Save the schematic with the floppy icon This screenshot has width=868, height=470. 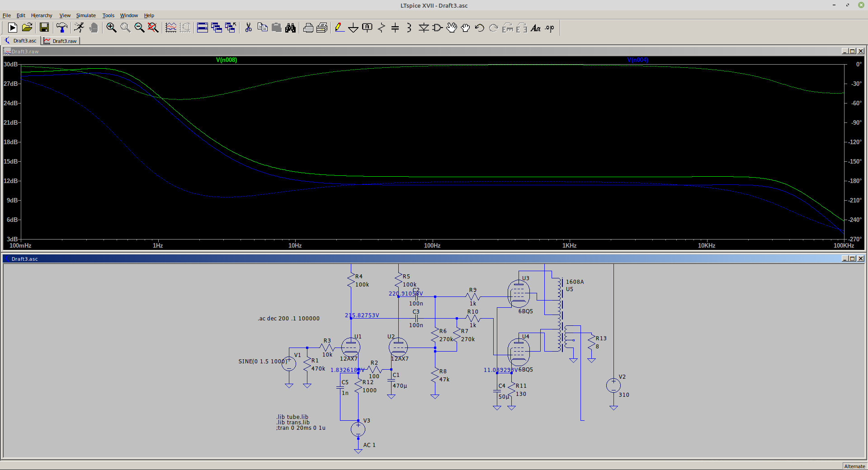click(x=44, y=28)
